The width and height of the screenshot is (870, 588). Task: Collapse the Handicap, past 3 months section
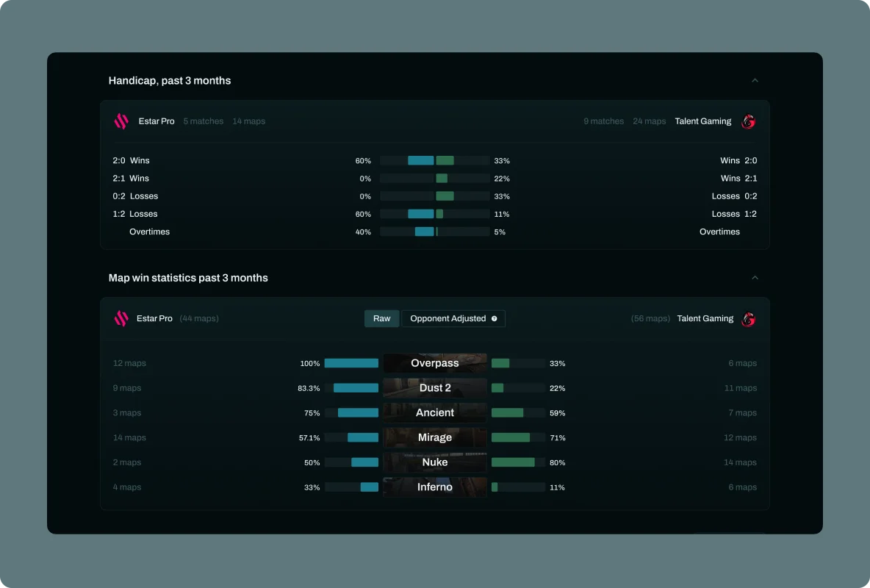[755, 81]
